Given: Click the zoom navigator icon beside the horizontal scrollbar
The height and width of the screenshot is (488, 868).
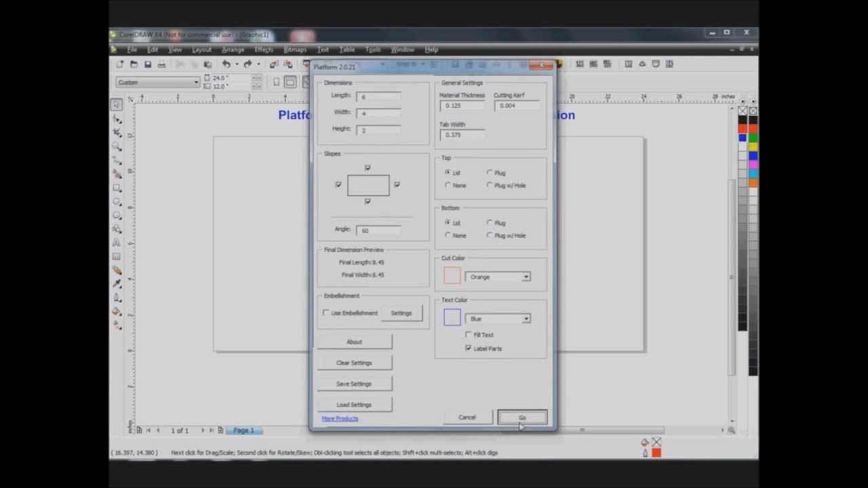Looking at the screenshot, I should (x=731, y=430).
